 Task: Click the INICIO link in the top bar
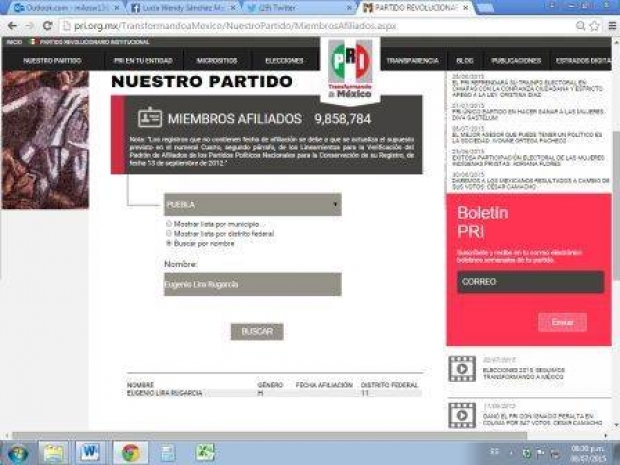(14, 42)
